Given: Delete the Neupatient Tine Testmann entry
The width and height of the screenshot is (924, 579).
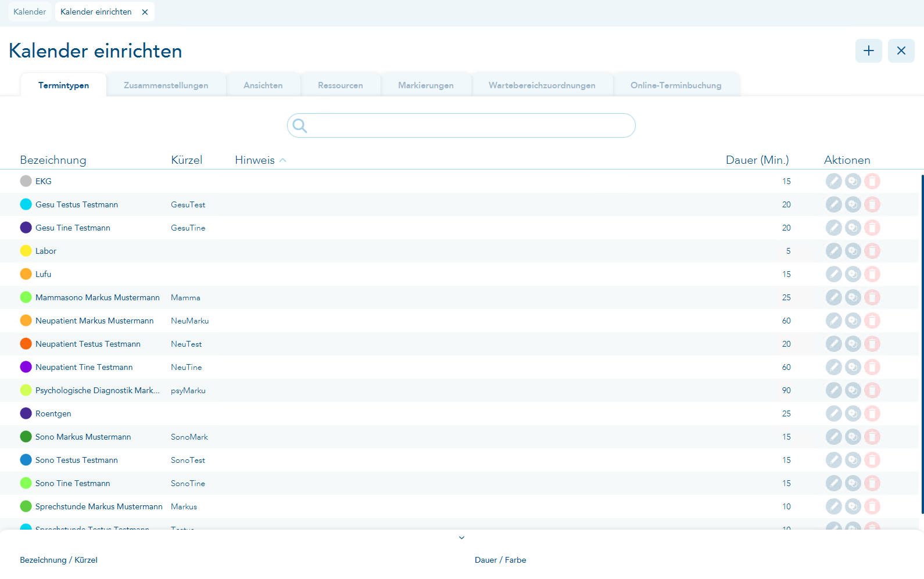Looking at the screenshot, I should click(x=872, y=367).
